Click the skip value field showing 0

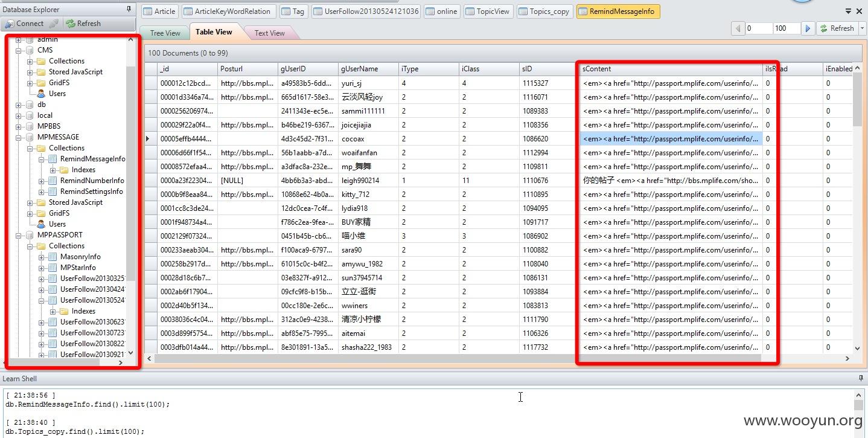pos(759,28)
